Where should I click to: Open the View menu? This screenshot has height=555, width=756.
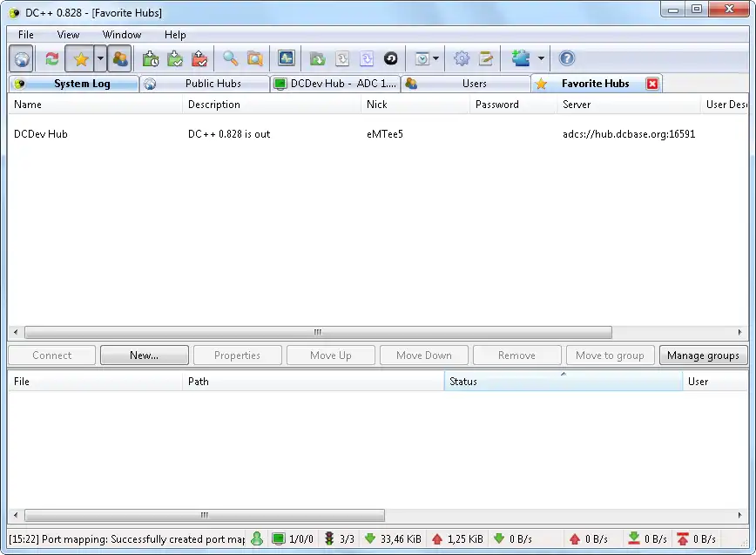coord(68,35)
